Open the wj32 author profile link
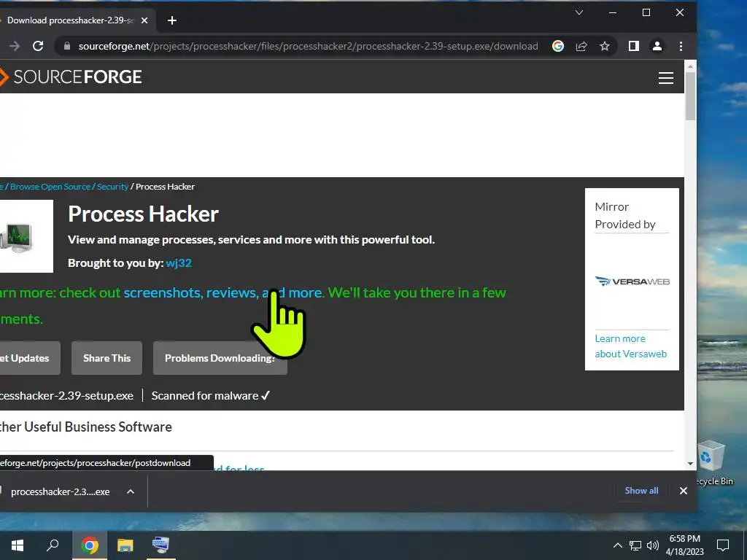Screen dimensions: 747x560 (179, 263)
